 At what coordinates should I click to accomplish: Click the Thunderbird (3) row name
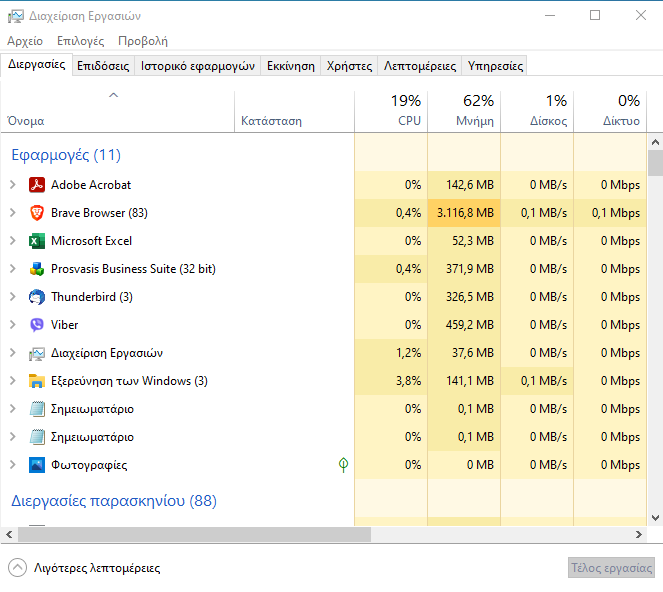[x=92, y=297]
